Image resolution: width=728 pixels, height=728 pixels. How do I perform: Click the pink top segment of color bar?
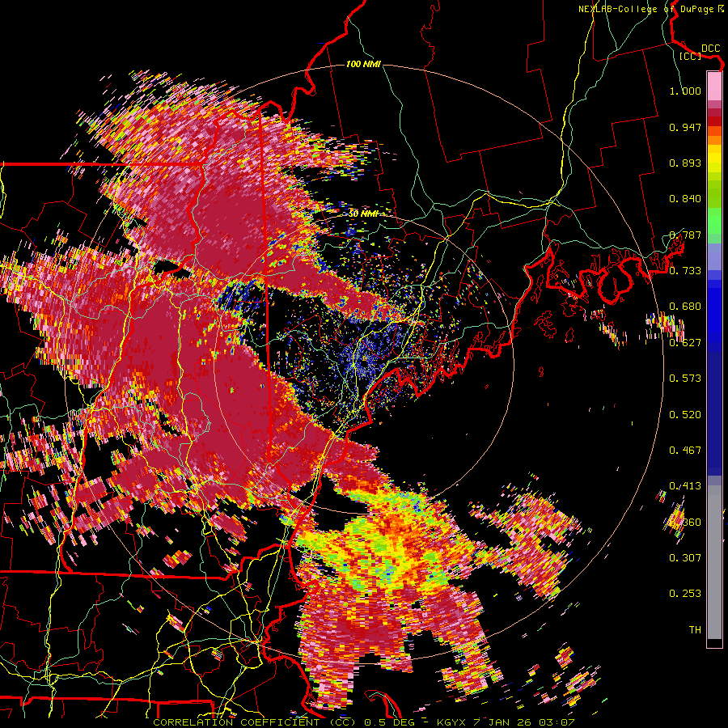(x=714, y=86)
